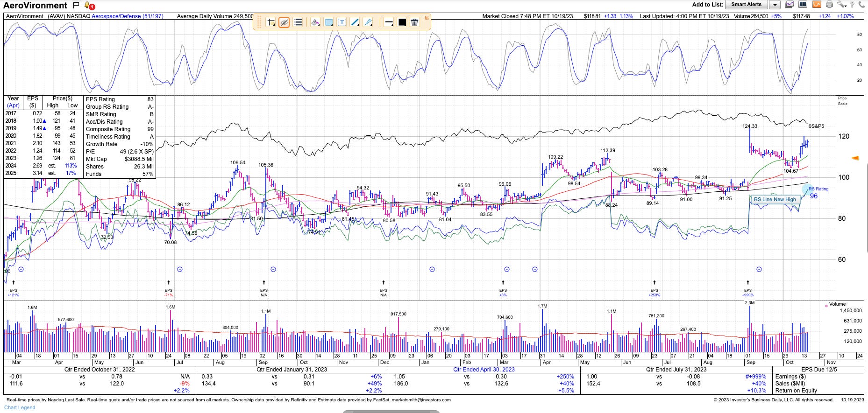Open the Chart Legend link
Image resolution: width=868 pixels, height=413 pixels.
tap(20, 407)
